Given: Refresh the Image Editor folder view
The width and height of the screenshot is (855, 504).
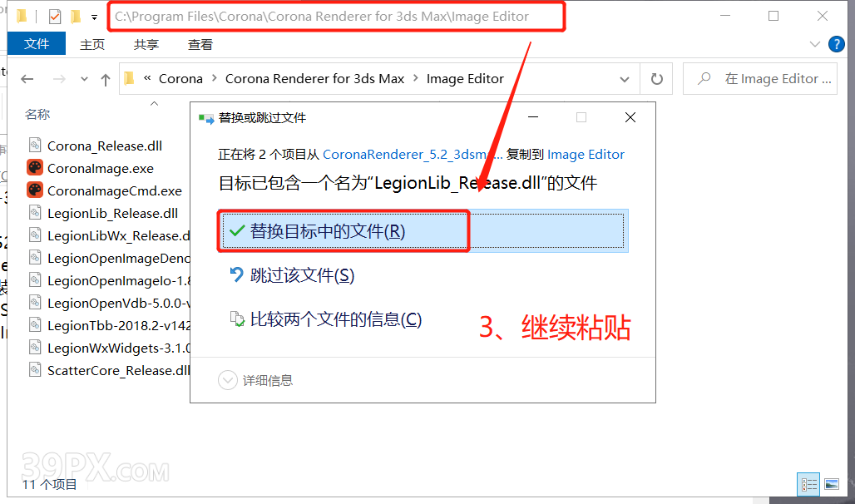Looking at the screenshot, I should tap(657, 79).
